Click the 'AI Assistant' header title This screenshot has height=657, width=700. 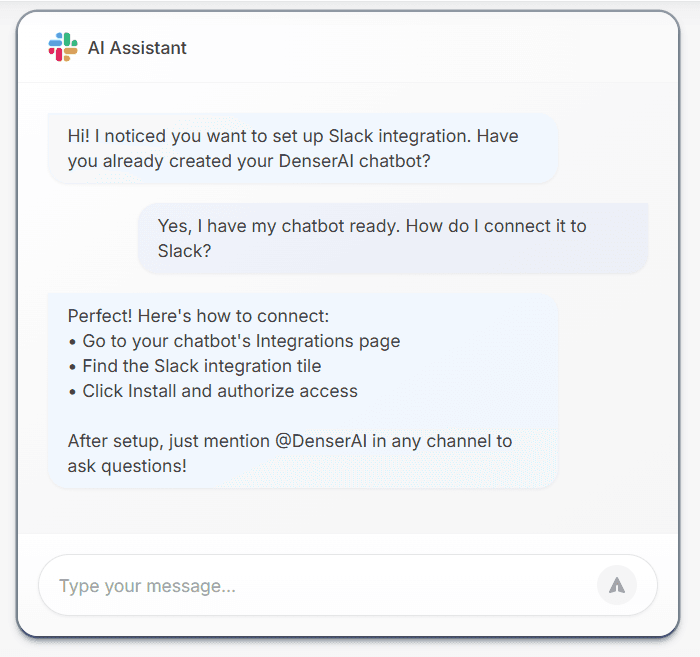click(137, 48)
